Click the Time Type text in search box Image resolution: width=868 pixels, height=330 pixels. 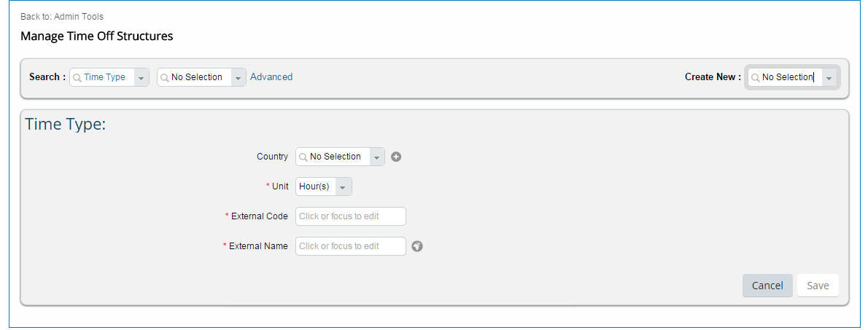click(x=104, y=77)
